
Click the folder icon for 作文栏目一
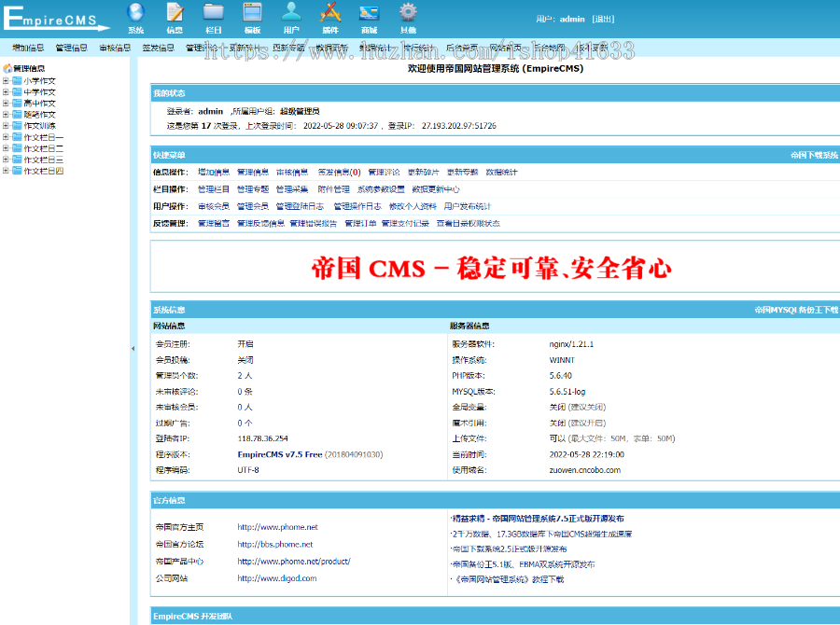[17, 137]
